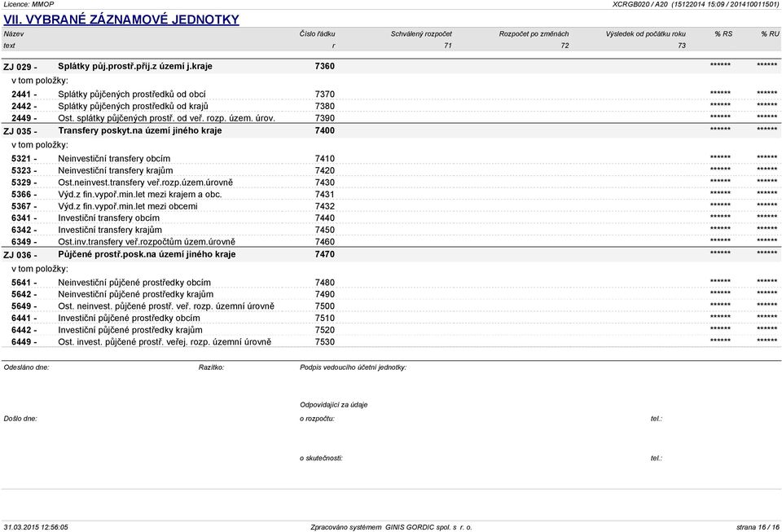Click the Výsledek od počátku roku column header
The width and height of the screenshot is (782, 532).
645,34
